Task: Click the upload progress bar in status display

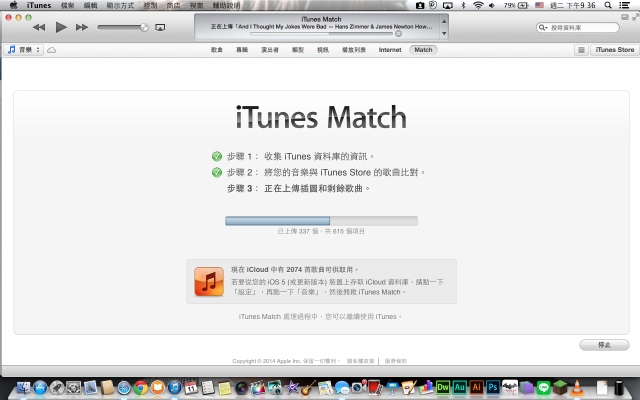Action: (322, 33)
